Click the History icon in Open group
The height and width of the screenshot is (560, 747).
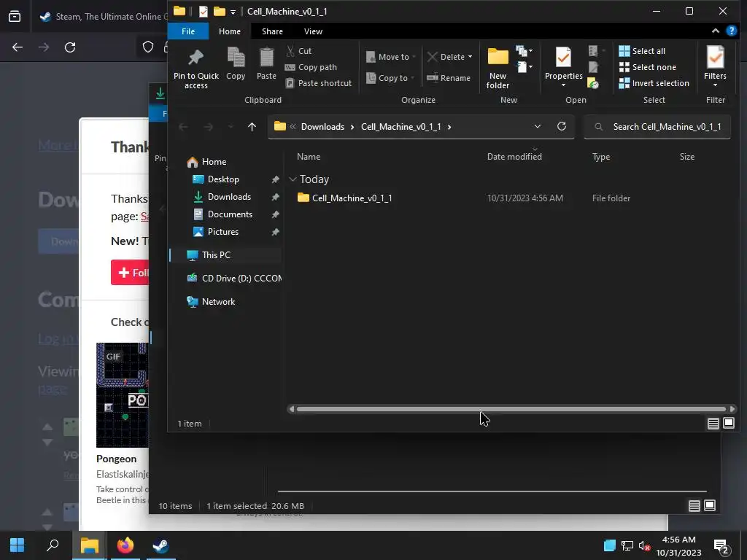coord(593,84)
